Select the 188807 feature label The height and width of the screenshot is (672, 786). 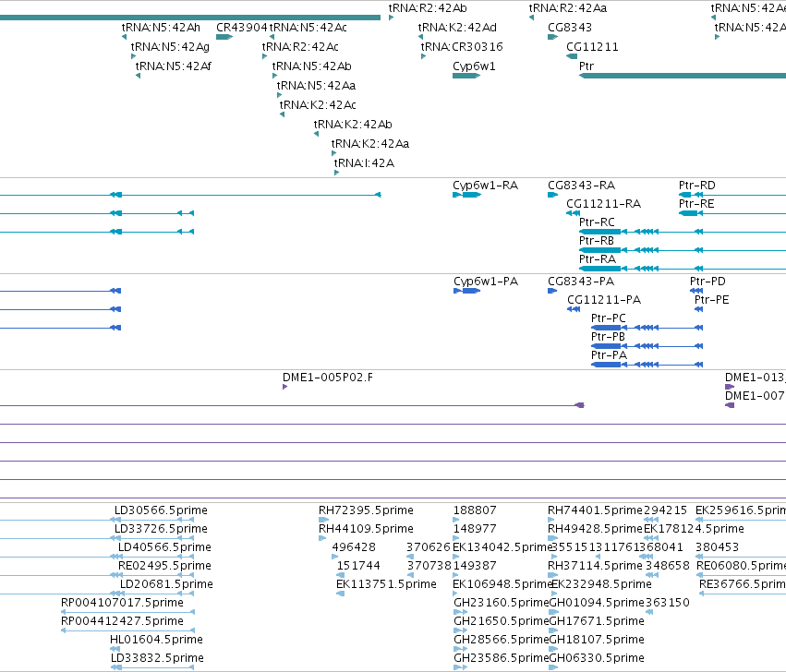pyautogui.click(x=476, y=510)
